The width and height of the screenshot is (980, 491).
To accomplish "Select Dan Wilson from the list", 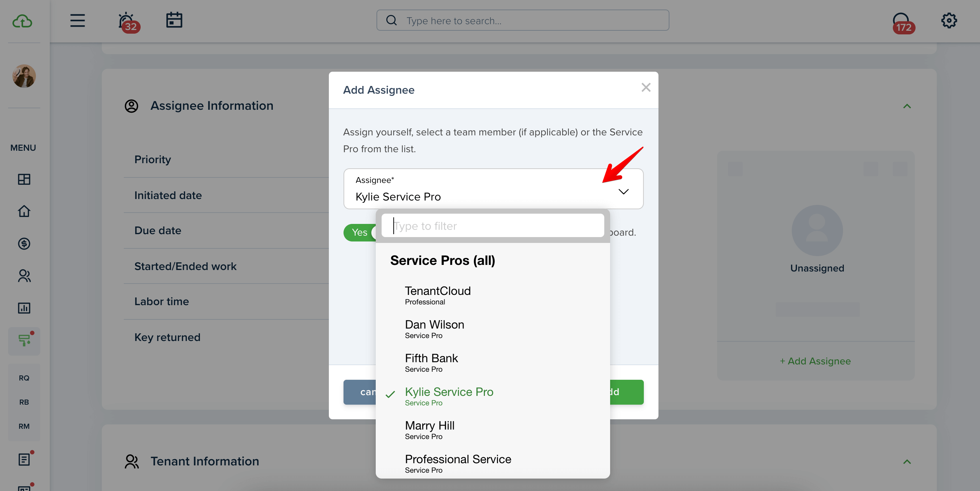I will tap(492, 329).
